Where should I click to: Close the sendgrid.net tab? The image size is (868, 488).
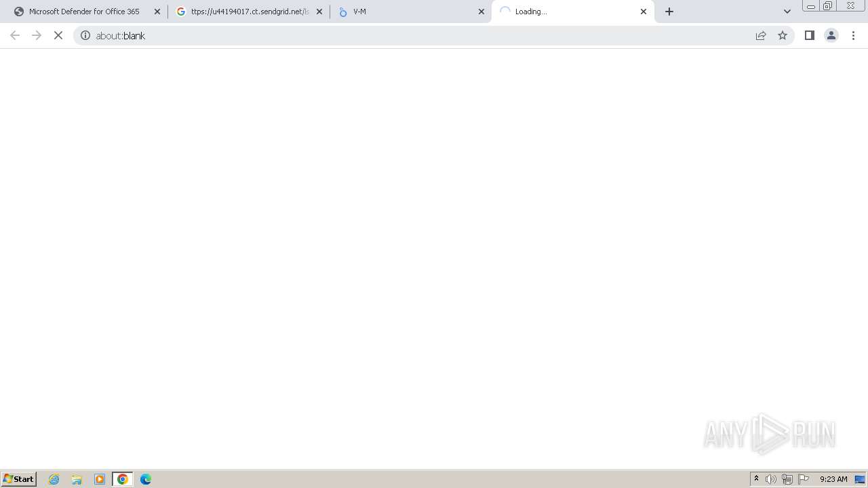[319, 12]
